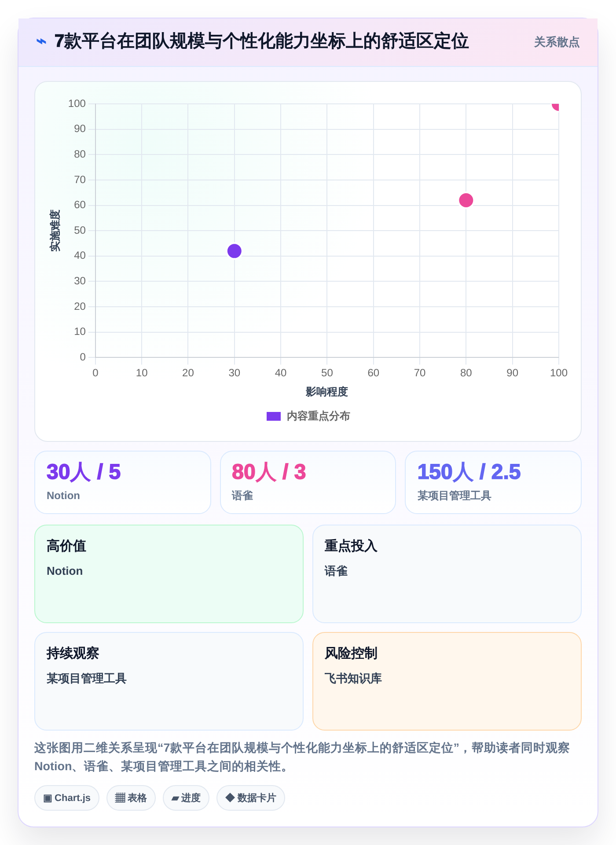Select the pink data point at x-value 80
The image size is (616, 845).
[466, 200]
